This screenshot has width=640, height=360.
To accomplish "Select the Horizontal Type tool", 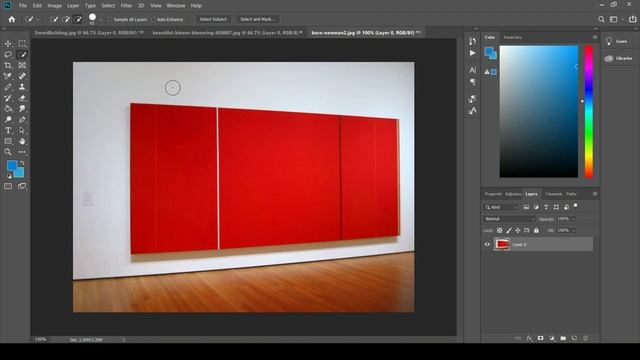I will point(8,130).
